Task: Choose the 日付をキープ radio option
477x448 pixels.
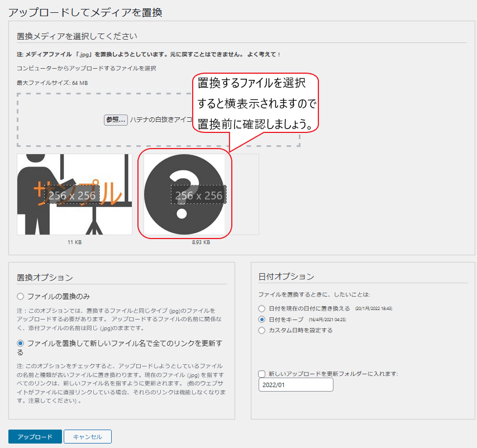Action: point(262,320)
